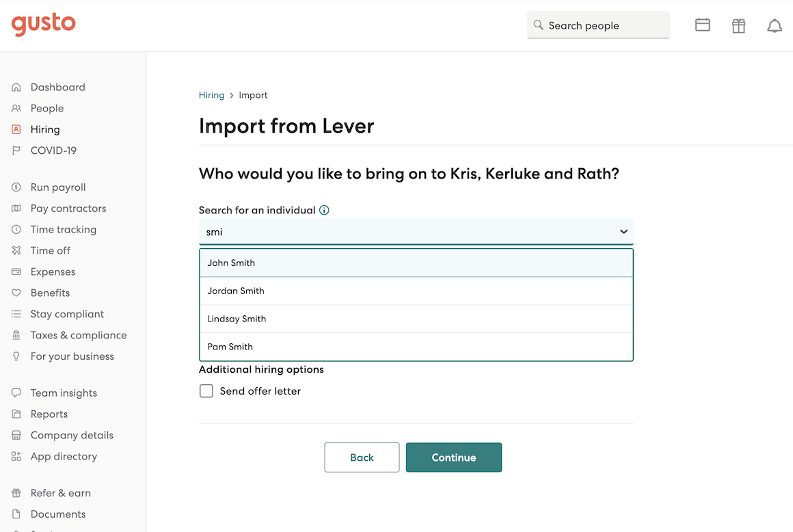This screenshot has height=532, width=793.
Task: Select Jordan Smith from the results
Action: point(416,291)
